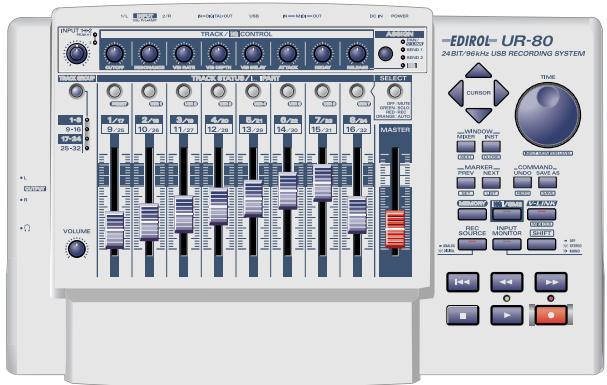Click the REC SOURCE button
This screenshot has width=607, height=385.
[x=472, y=244]
